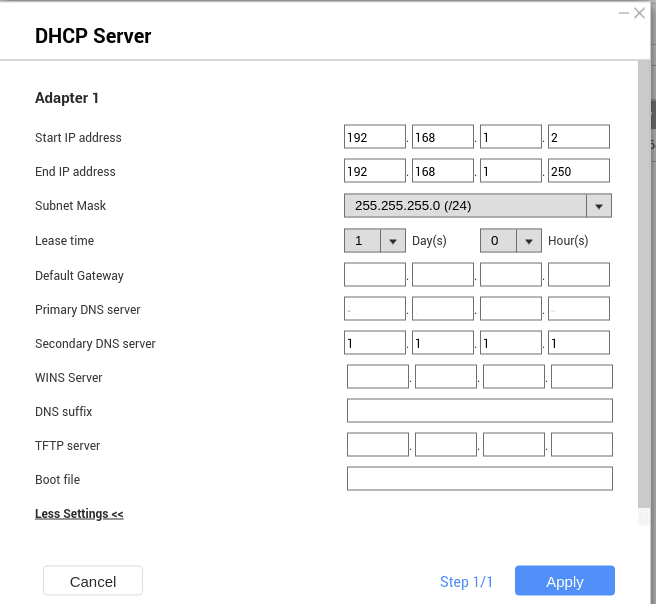The height and width of the screenshot is (604, 656).
Task: Click fourth octet of Primary DNS server
Action: (579, 309)
